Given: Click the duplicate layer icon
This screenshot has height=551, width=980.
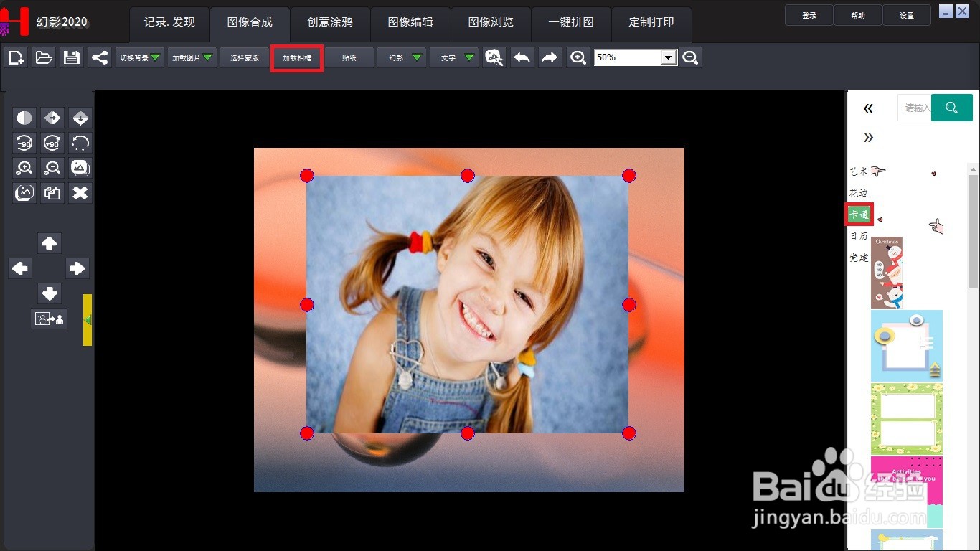Looking at the screenshot, I should pyautogui.click(x=52, y=193).
